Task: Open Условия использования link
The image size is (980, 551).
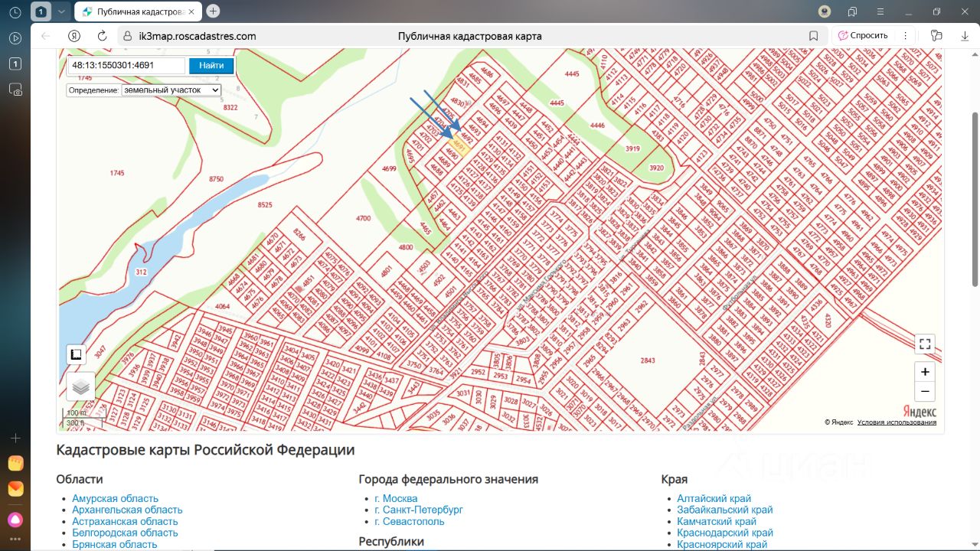Action: pyautogui.click(x=897, y=422)
